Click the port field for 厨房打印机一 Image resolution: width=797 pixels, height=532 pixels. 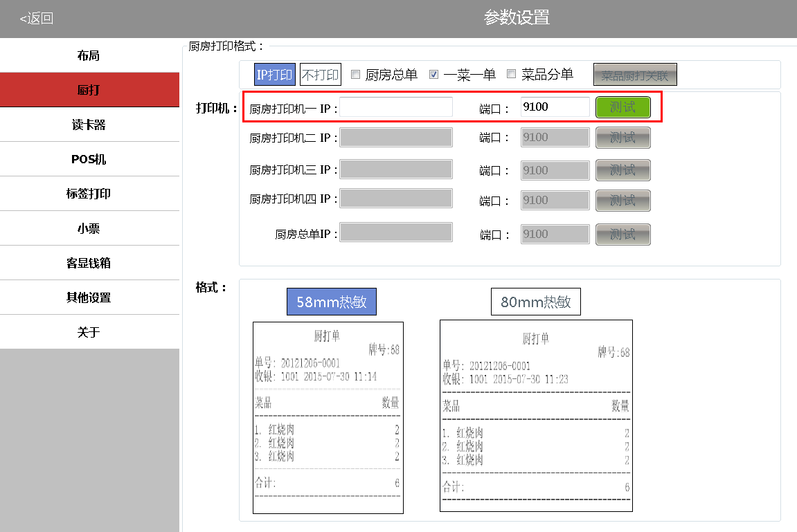pos(555,107)
